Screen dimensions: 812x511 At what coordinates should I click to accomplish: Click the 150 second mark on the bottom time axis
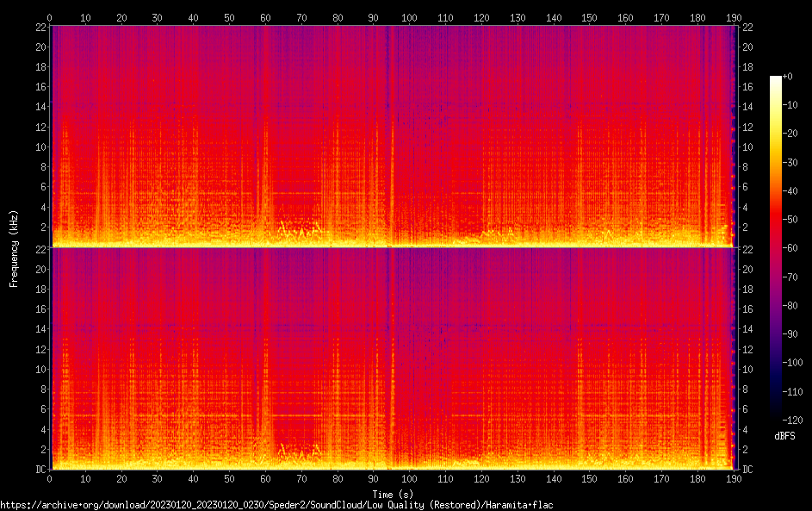(x=588, y=478)
